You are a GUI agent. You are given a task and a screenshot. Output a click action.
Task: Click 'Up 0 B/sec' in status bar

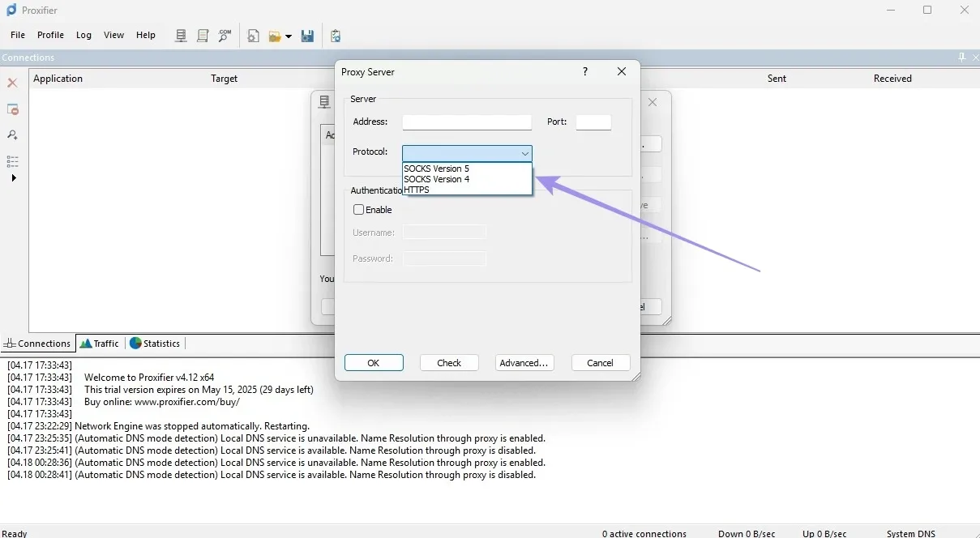[x=824, y=533]
